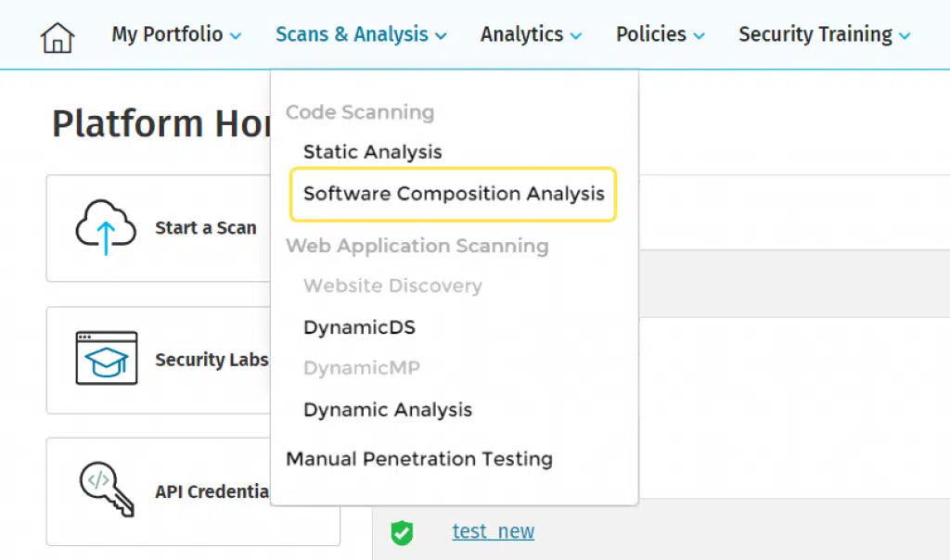Open the Analytics menu

pos(531,34)
